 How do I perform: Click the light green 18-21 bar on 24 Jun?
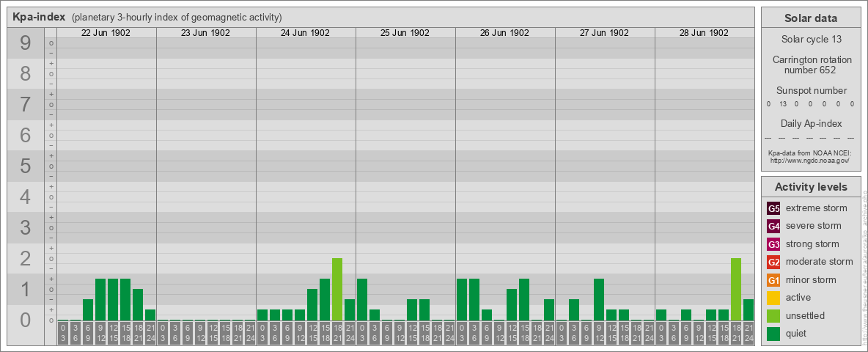(337, 290)
